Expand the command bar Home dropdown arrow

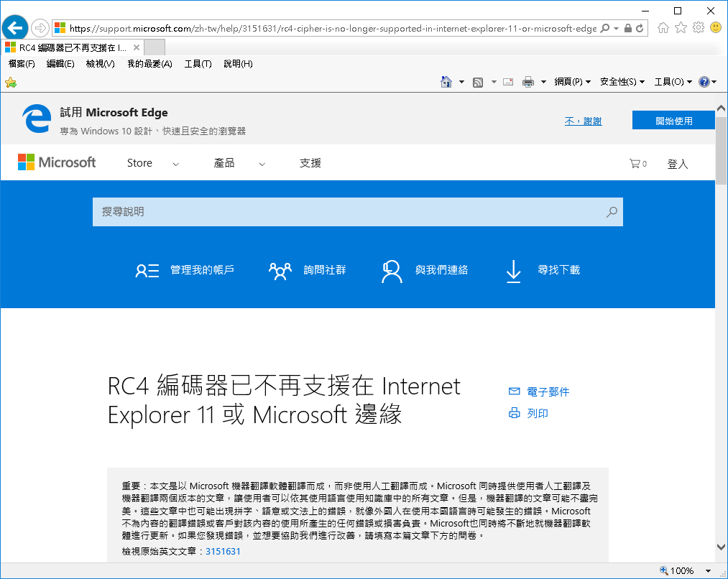pyautogui.click(x=461, y=82)
